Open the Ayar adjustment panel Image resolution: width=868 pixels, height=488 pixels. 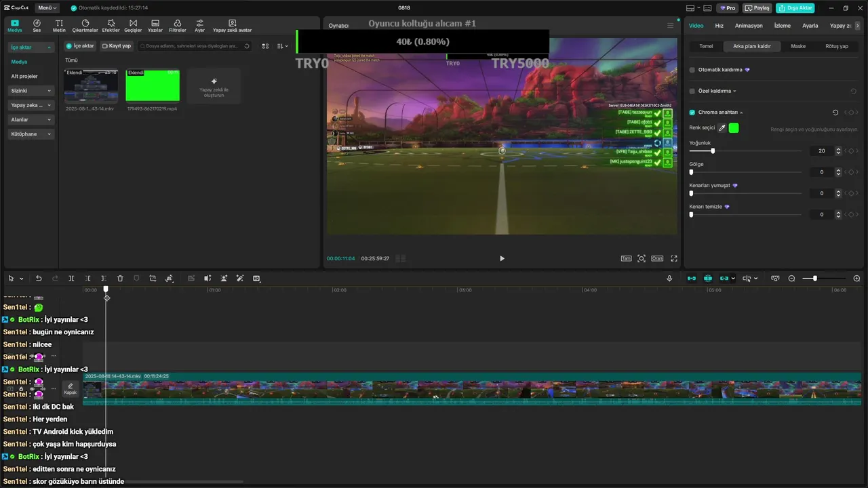click(x=199, y=26)
